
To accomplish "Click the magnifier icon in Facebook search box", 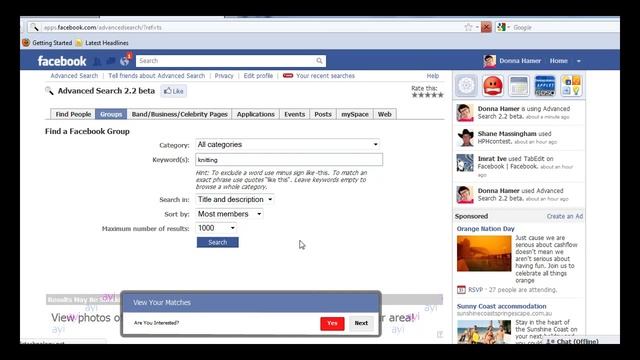I will pyautogui.click(x=319, y=61).
